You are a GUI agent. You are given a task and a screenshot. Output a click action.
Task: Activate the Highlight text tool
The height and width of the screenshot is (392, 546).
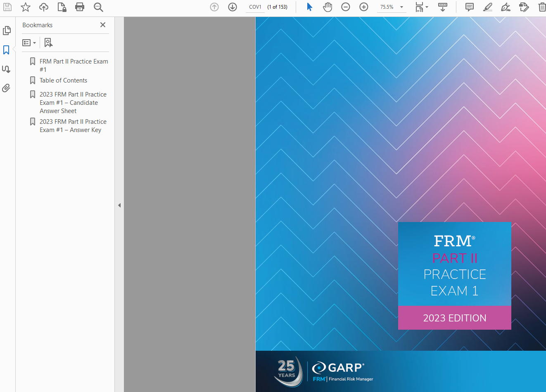pyautogui.click(x=488, y=7)
